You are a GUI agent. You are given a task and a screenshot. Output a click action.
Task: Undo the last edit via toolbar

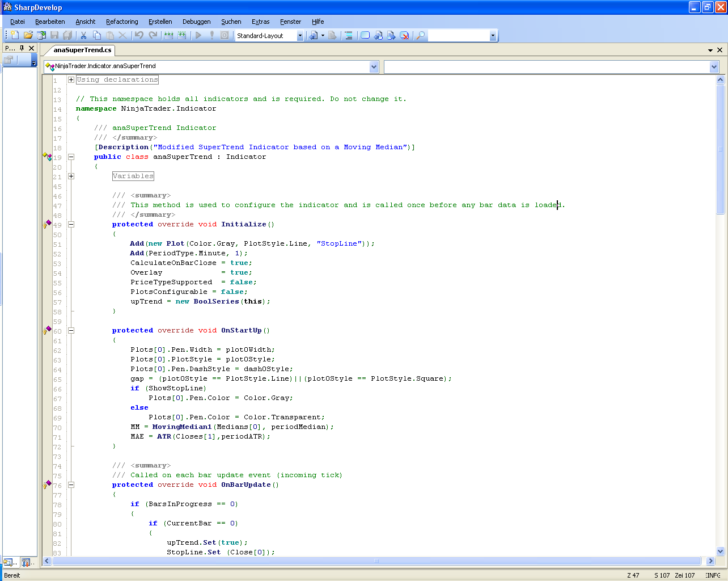pos(139,35)
